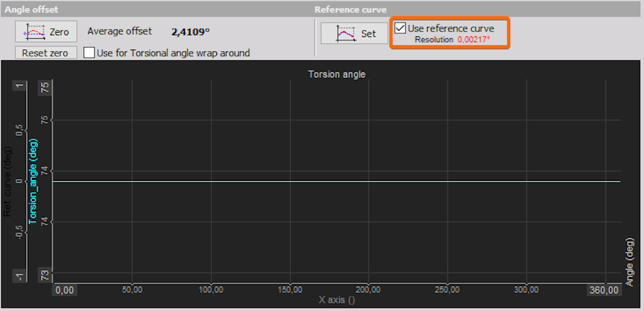Uncheck Use reference curve checkbox
The height and width of the screenshot is (311, 644).
coord(399,28)
